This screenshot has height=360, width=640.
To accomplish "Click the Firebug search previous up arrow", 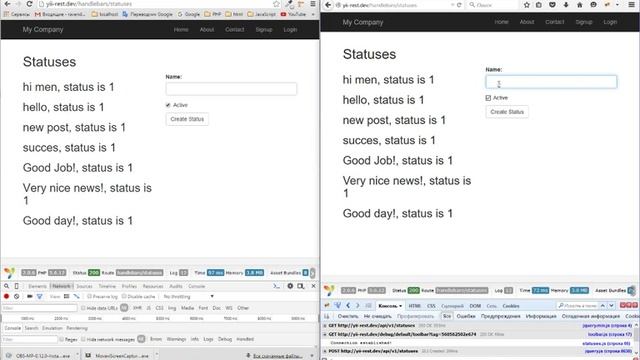I will point(602,305).
